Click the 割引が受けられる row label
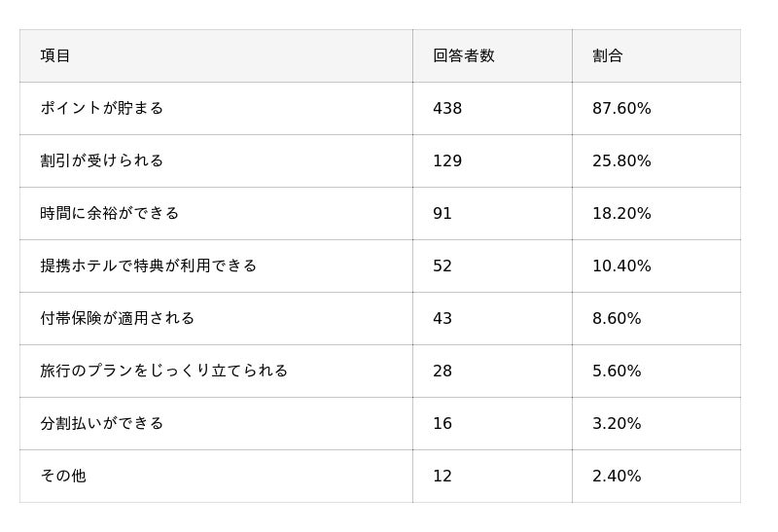 point(102,161)
